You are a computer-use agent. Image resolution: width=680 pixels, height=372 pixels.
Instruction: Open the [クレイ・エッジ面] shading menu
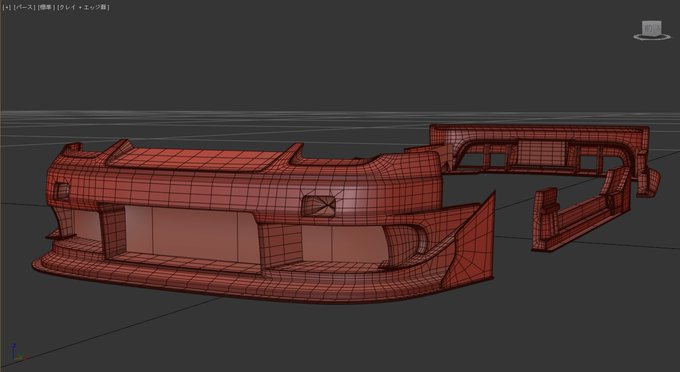(83, 7)
